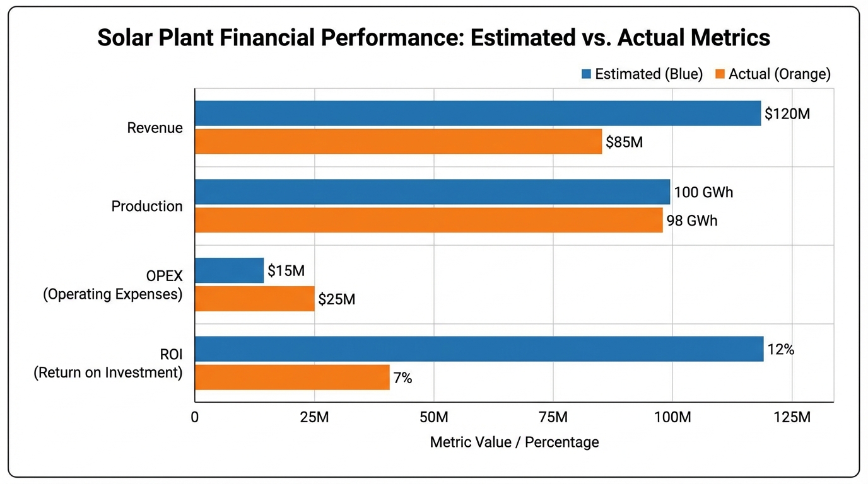
Task: Click the blue estimated Revenue bar
Action: 478,113
